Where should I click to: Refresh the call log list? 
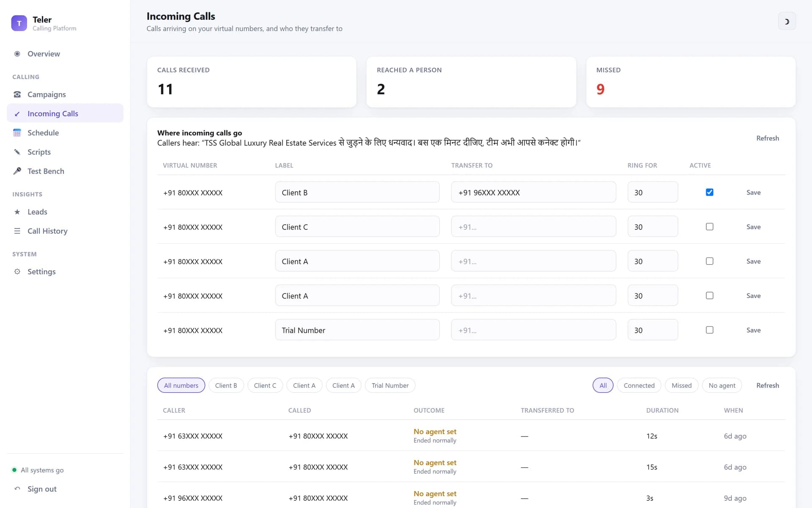tap(768, 385)
